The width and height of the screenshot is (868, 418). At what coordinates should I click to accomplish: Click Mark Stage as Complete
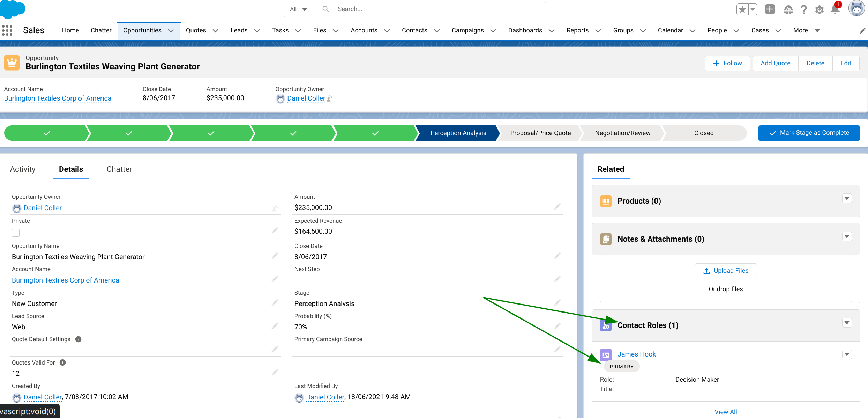[x=809, y=133]
